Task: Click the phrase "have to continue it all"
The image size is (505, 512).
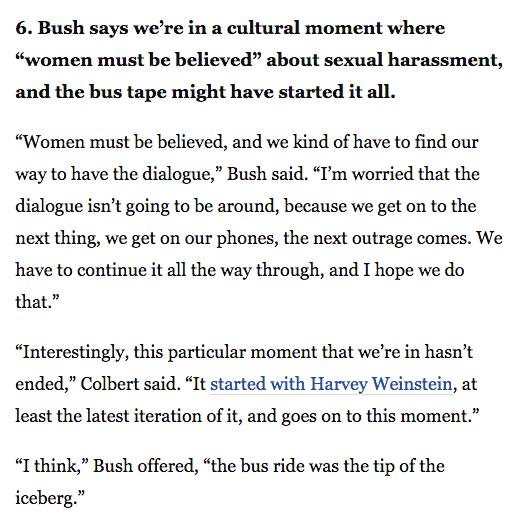Action: (101, 270)
